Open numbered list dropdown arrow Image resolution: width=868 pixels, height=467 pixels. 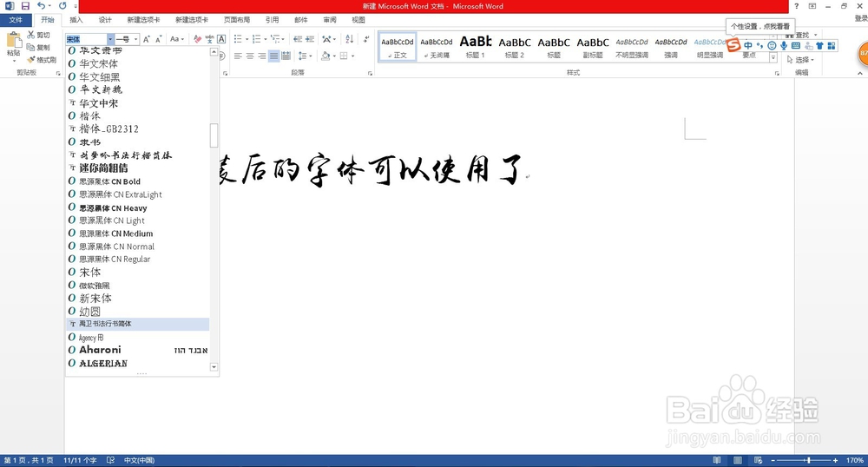[x=265, y=39]
